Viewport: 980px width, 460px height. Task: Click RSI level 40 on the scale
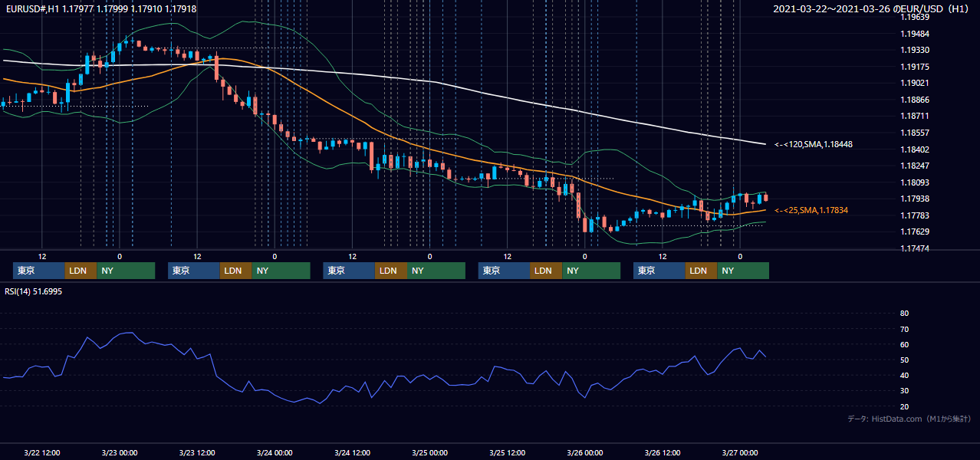[x=904, y=375]
